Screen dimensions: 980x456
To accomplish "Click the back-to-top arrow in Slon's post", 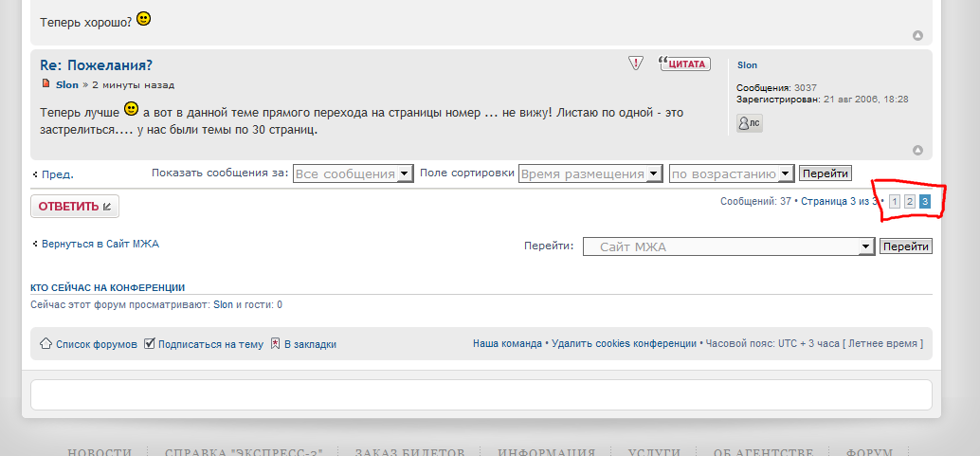I will pyautogui.click(x=917, y=150).
